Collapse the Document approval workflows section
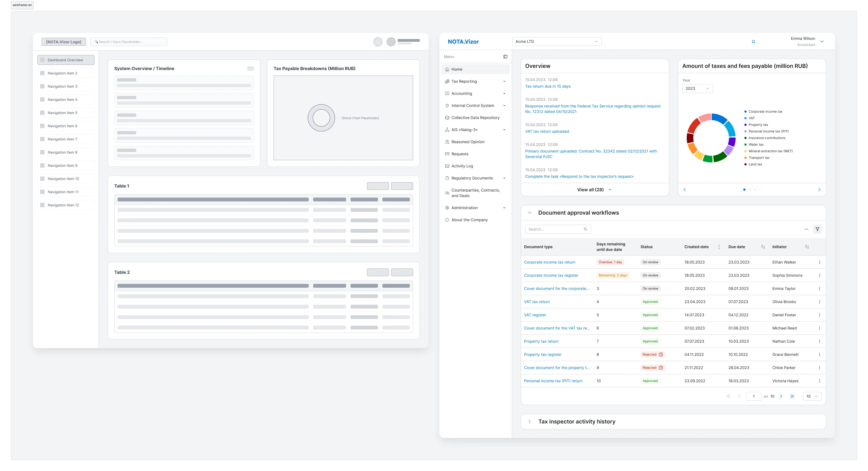This screenshot has width=868, height=471. 529,213
